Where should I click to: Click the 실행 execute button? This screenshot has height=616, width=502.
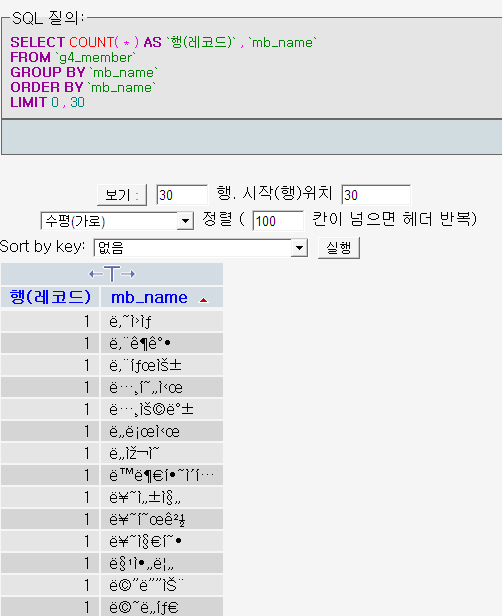(x=339, y=248)
